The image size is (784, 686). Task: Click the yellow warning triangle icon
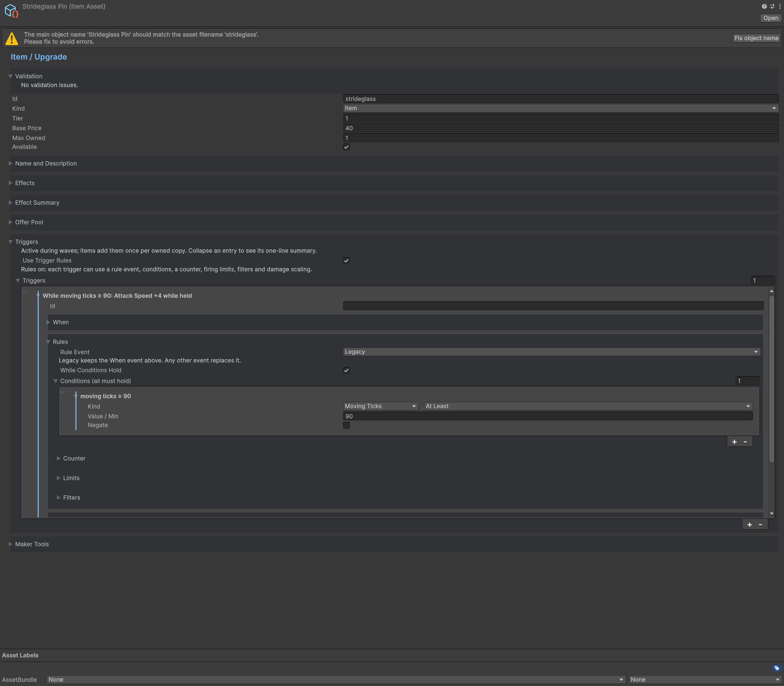(x=12, y=38)
